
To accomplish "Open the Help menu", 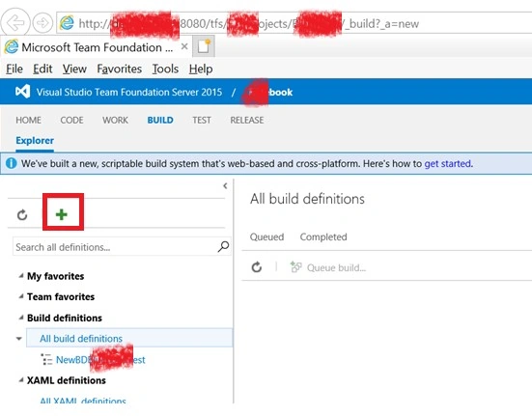I will pyautogui.click(x=201, y=69).
